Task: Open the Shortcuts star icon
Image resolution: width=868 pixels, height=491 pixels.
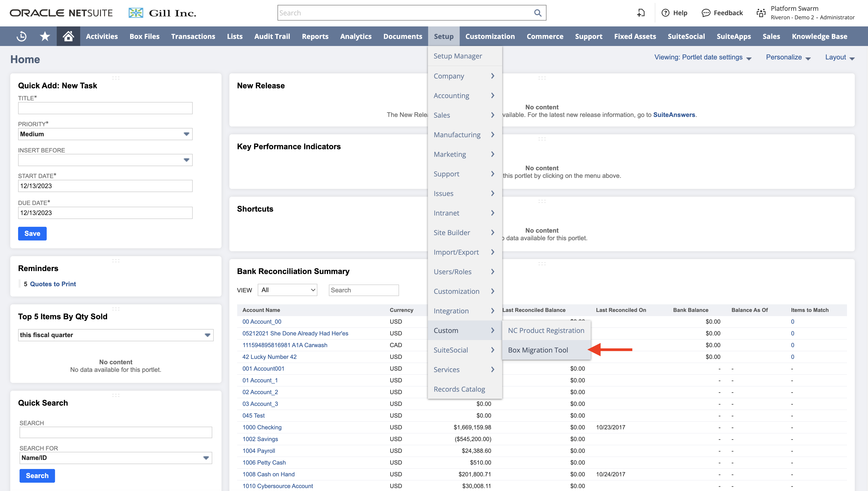Action: (x=45, y=36)
